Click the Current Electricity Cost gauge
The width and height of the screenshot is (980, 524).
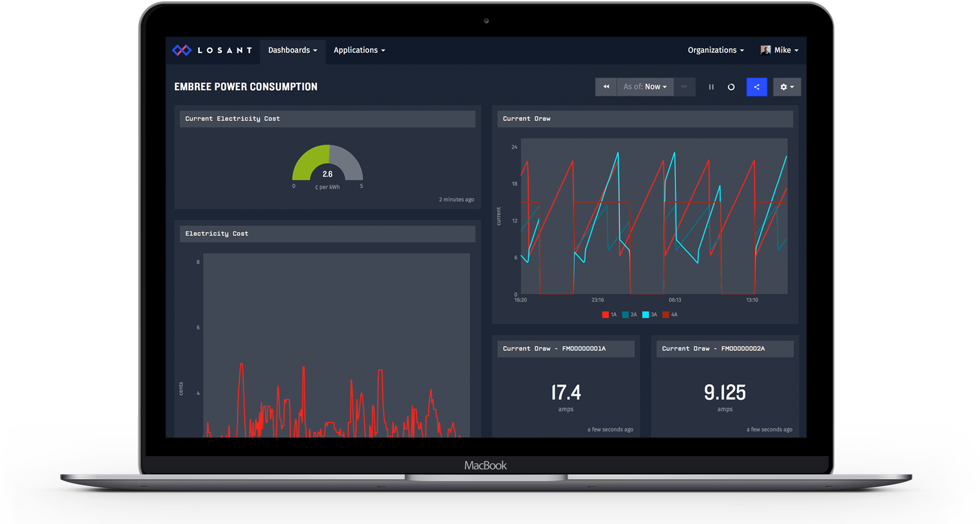click(327, 164)
